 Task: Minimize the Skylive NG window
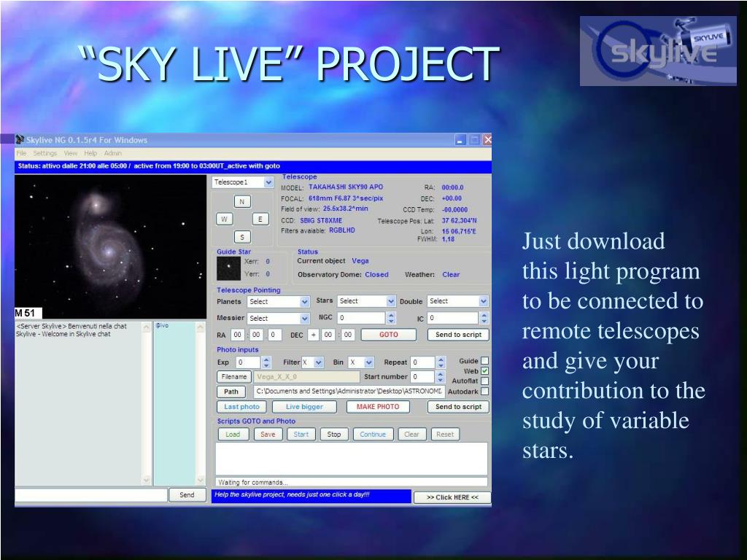point(460,140)
